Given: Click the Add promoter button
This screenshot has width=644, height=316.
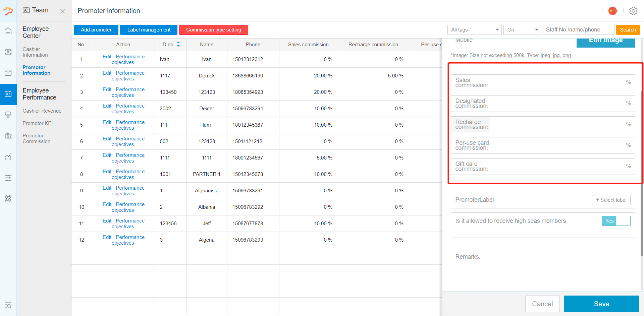Looking at the screenshot, I should point(96,30).
